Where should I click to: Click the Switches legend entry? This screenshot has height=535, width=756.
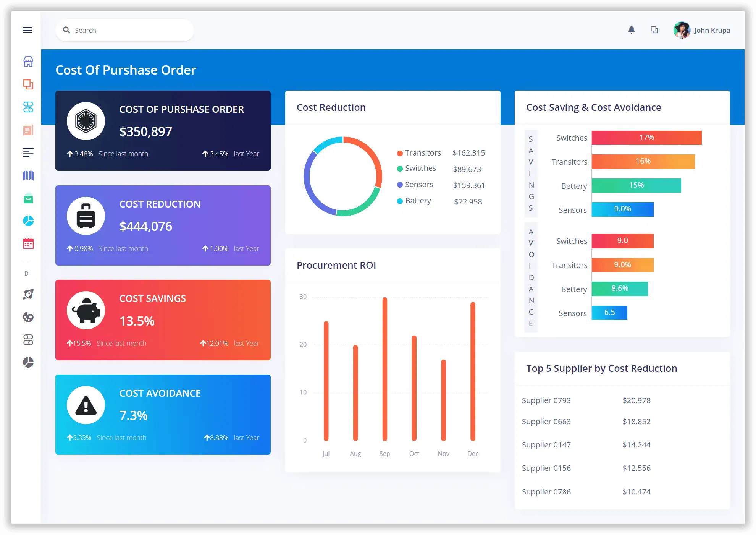click(x=417, y=168)
